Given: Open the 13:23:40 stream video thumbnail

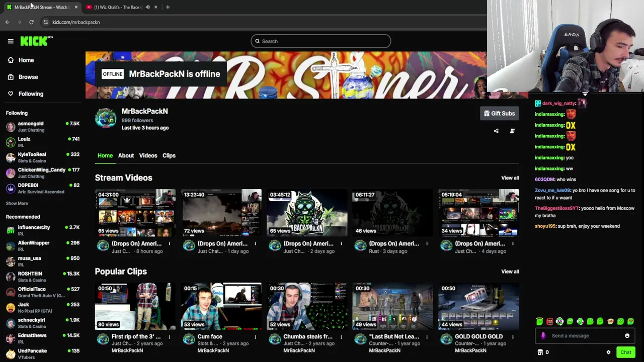Looking at the screenshot, I should coord(221,213).
